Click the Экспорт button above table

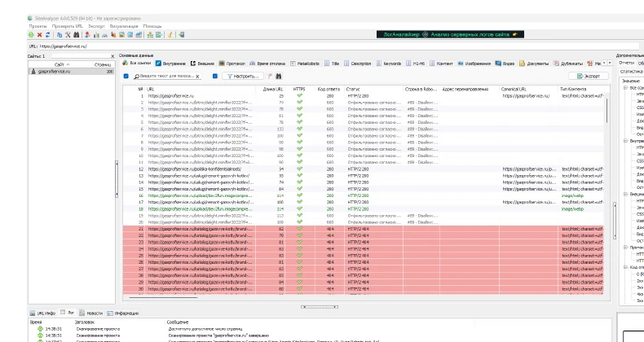pyautogui.click(x=588, y=76)
